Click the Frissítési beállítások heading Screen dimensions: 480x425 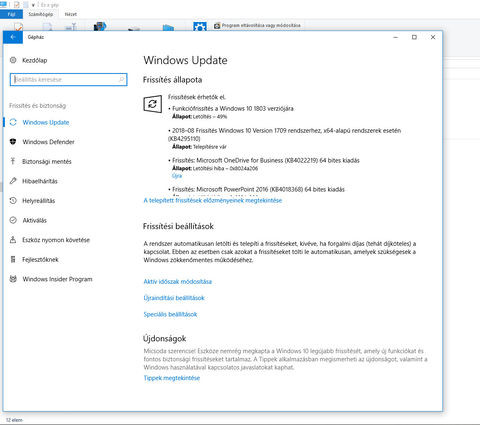tap(178, 226)
